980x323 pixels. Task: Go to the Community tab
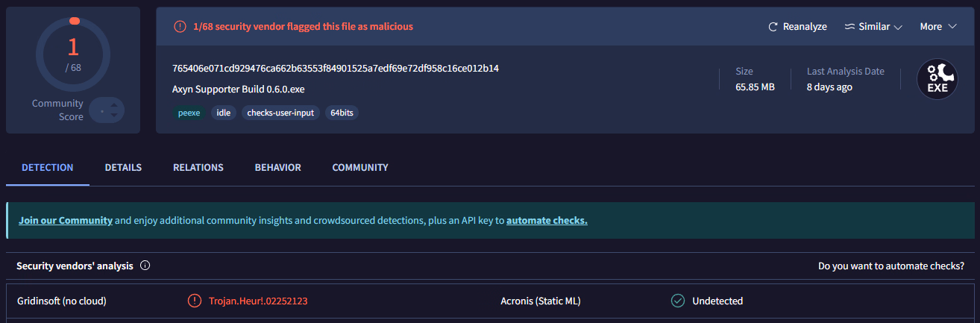click(x=360, y=168)
